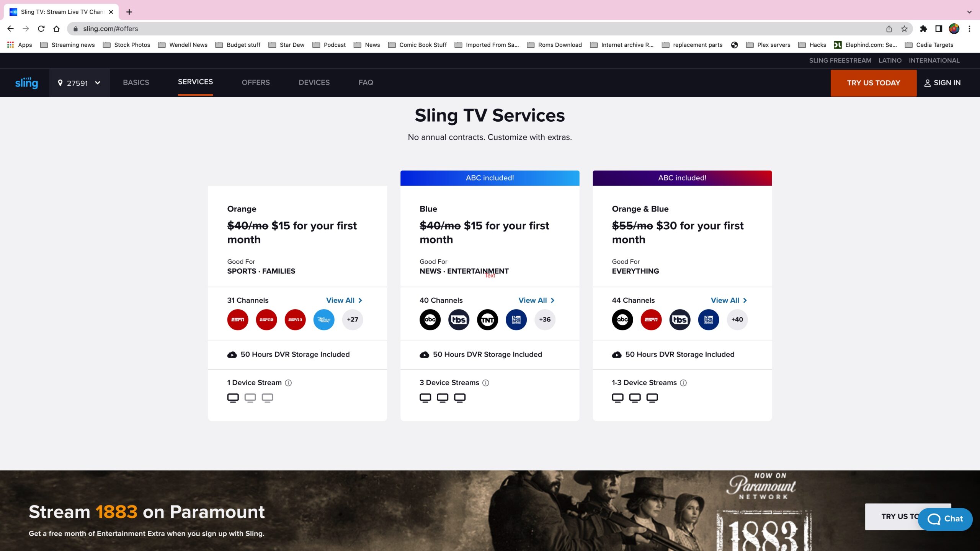Image resolution: width=980 pixels, height=551 pixels.
Task: Click the Fox News icon in Blue plan
Action: (x=516, y=320)
